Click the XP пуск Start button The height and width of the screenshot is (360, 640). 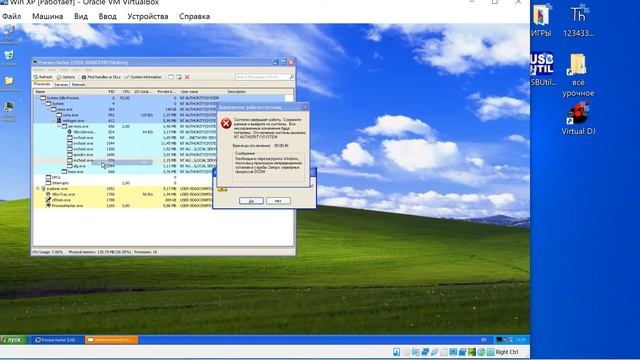coord(13,340)
